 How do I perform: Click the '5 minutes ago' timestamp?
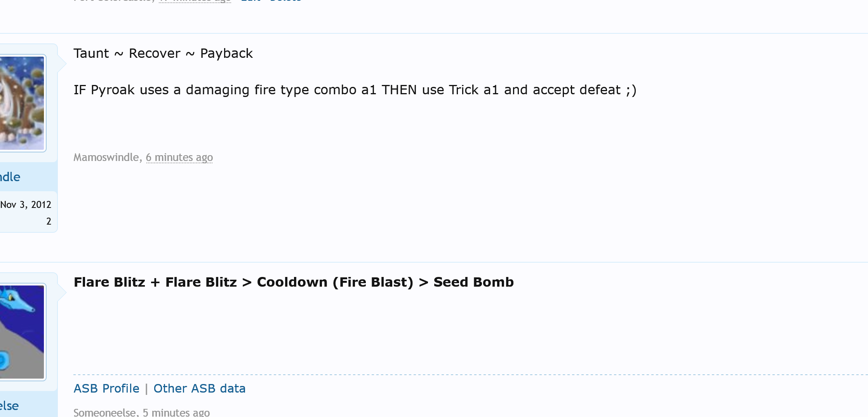pos(176,412)
